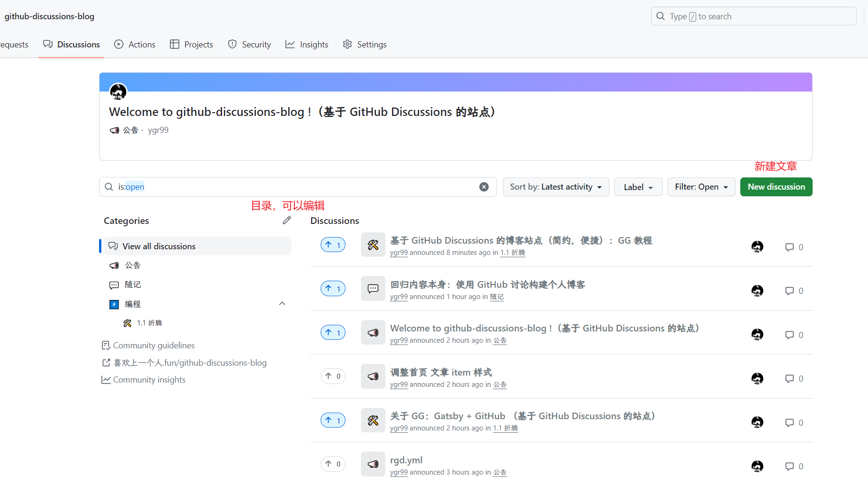Open Community guidelines link
Image resolution: width=868 pixels, height=499 pixels.
pos(148,345)
